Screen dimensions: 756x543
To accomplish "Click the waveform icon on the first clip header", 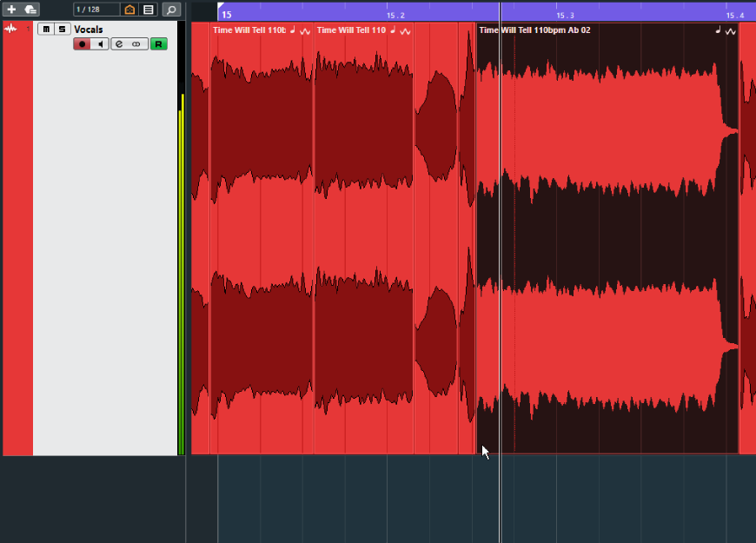I will point(306,30).
